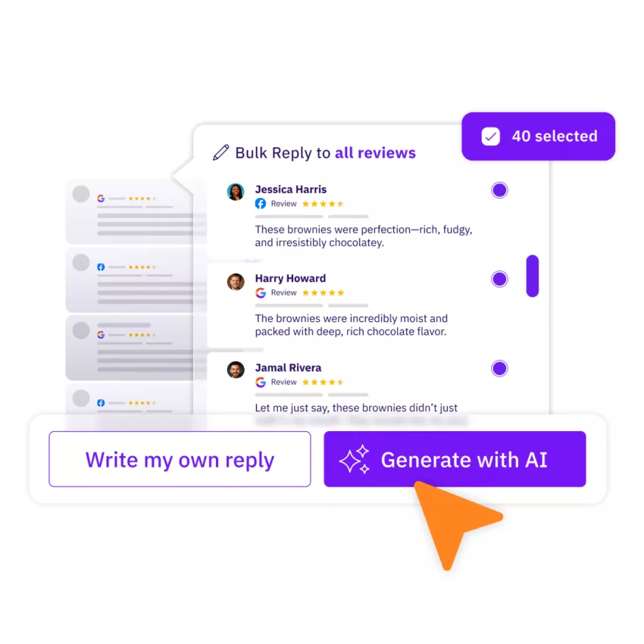
Task: Open the all reviews link in the header
Action: [375, 153]
